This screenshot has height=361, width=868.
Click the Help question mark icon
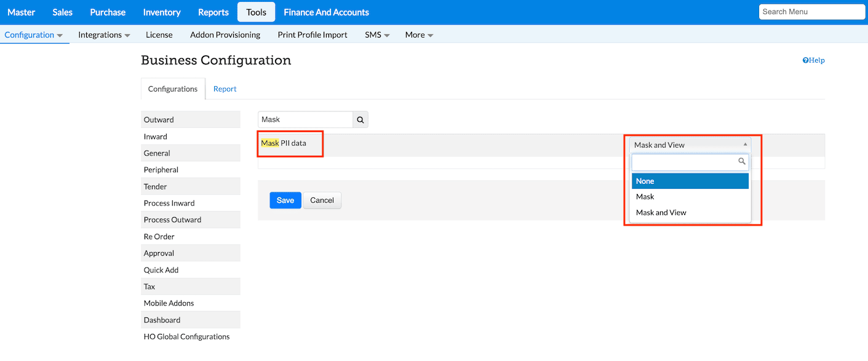[x=805, y=60]
